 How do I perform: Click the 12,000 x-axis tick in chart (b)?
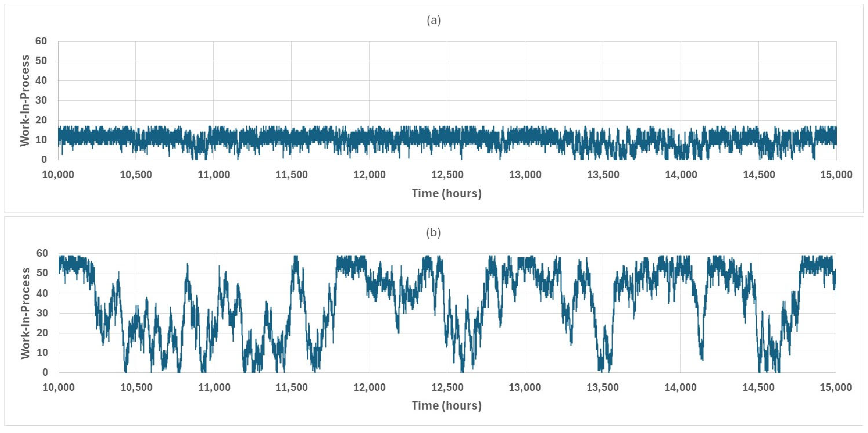(369, 387)
